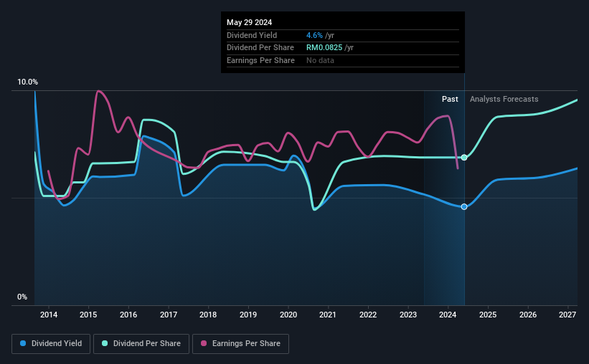This screenshot has height=364, width=589.
Task: Toggle the Earnings Per Share legend button
Action: (x=240, y=344)
